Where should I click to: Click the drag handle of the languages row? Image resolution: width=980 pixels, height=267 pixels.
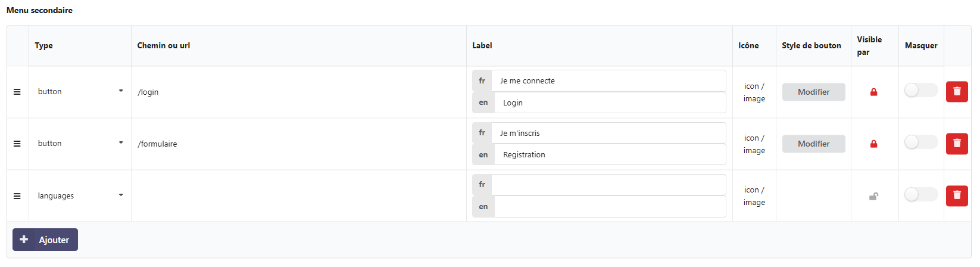tap(17, 196)
